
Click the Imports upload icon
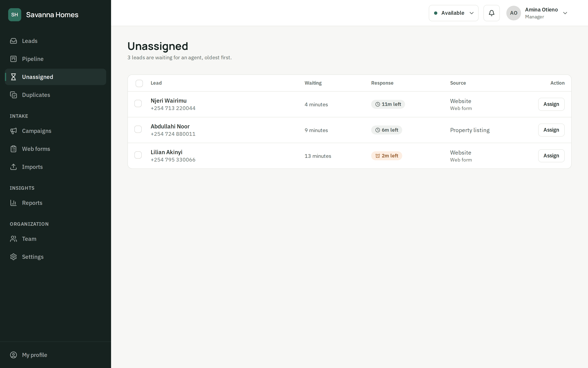tap(14, 167)
